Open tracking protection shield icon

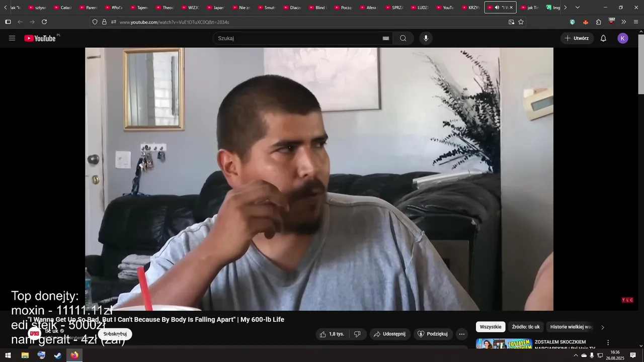tap(95, 22)
